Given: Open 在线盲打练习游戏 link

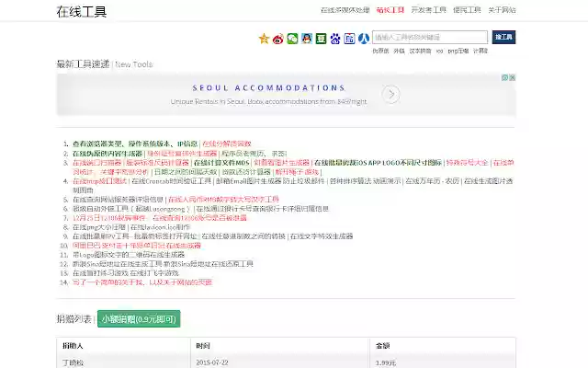Looking at the screenshot, I should 100,273.
